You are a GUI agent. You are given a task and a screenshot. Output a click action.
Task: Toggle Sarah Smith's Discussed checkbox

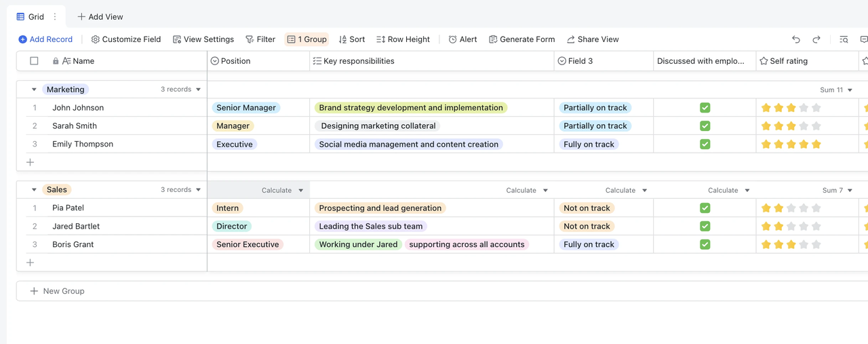(705, 126)
